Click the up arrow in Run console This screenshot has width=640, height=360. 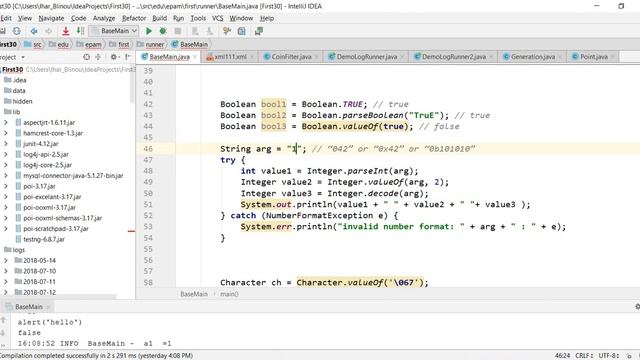point(4,320)
